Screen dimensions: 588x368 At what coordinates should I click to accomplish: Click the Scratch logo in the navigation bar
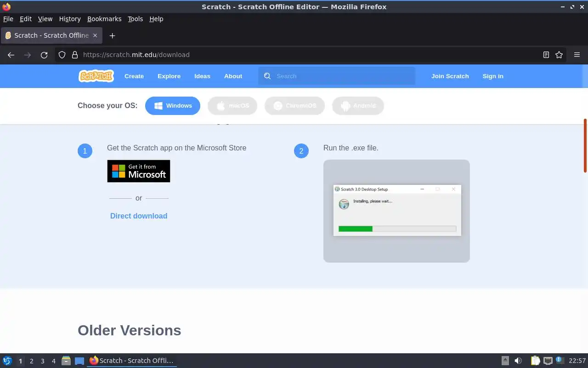(x=96, y=76)
